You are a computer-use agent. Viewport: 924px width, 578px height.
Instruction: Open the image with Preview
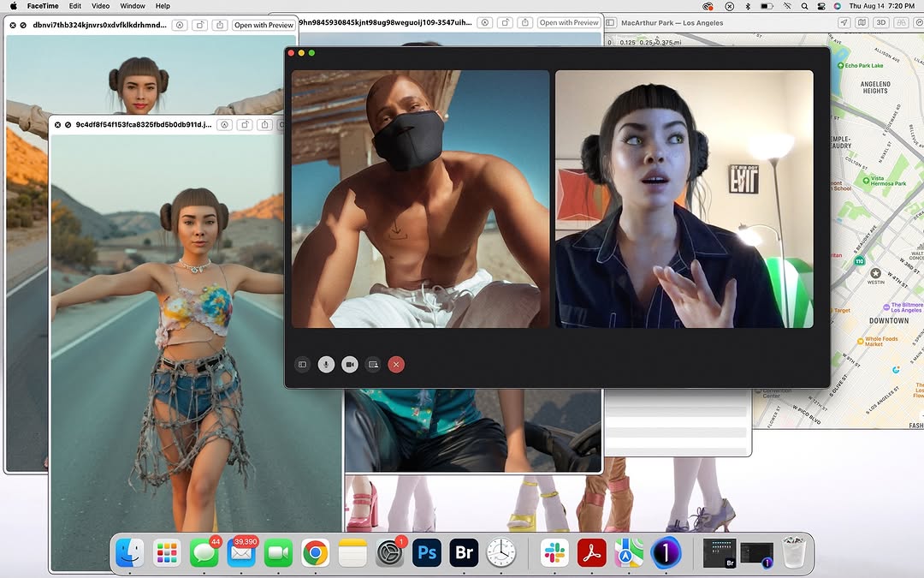[264, 24]
